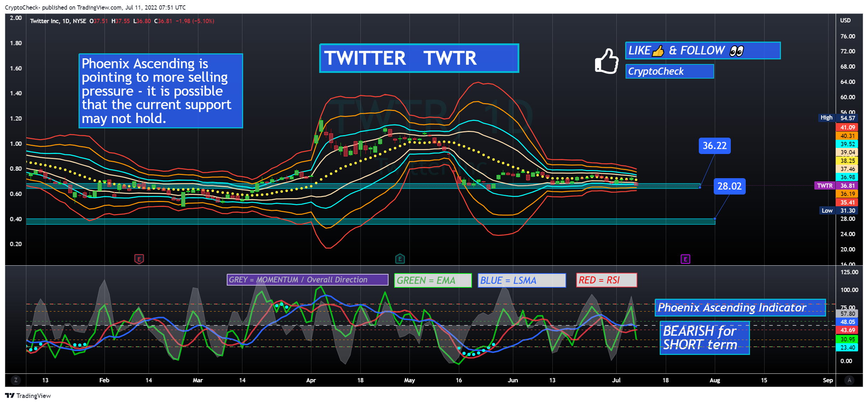
Task: Click the red 43.69 RSI value label
Action: 847,330
